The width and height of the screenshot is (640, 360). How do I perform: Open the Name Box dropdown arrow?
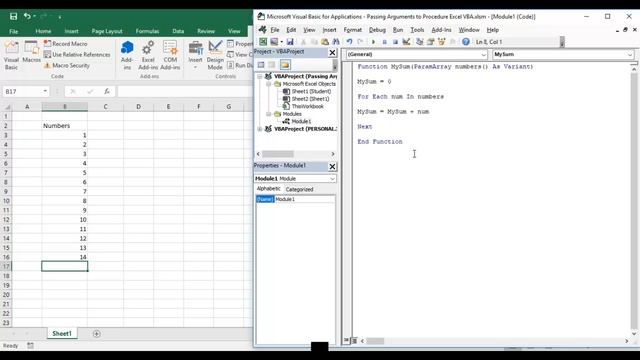point(45,91)
